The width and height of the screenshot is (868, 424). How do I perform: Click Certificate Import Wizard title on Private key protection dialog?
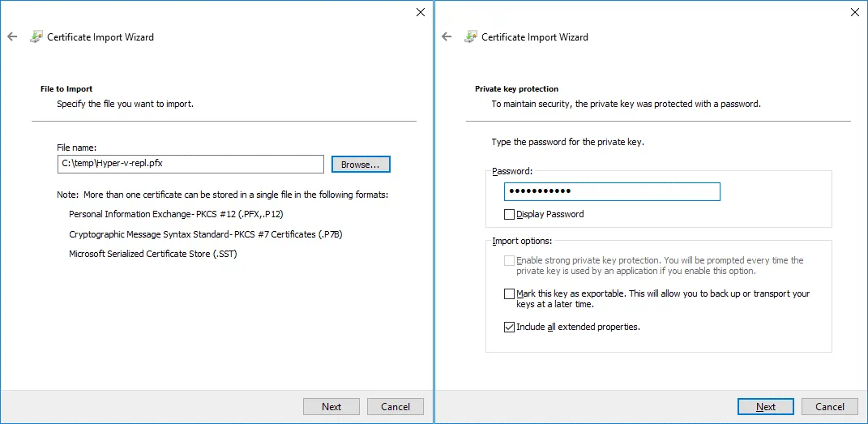coord(535,37)
